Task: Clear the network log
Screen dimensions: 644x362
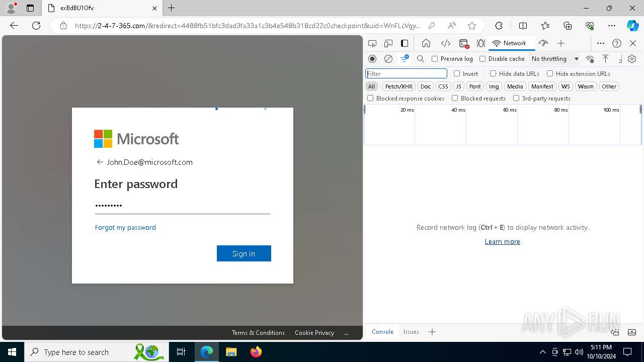Action: pyautogui.click(x=388, y=59)
